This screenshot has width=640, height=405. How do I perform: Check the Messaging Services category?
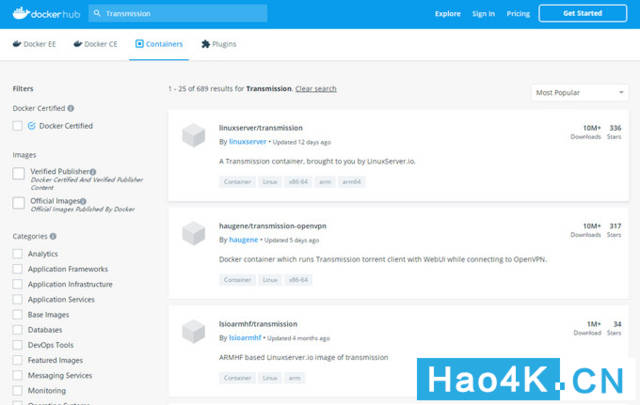pyautogui.click(x=18, y=375)
